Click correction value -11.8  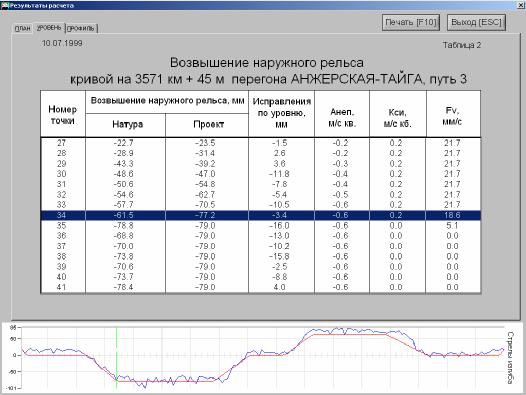click(279, 174)
